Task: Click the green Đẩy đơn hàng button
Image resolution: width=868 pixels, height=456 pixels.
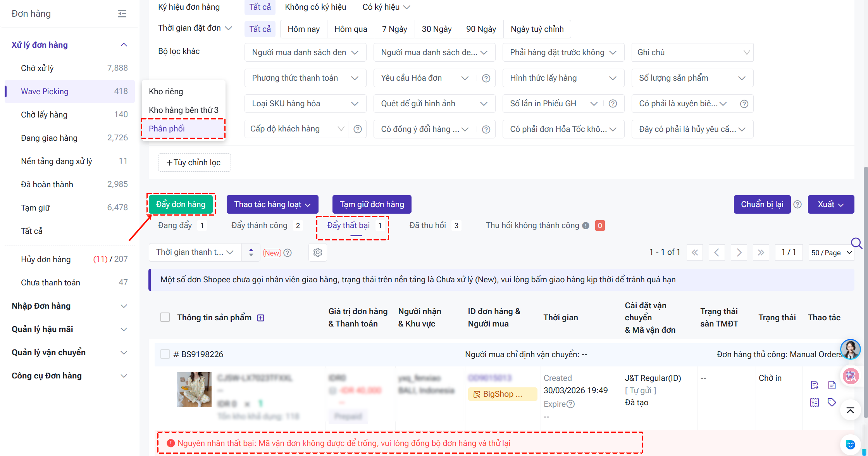Action: [x=181, y=204]
